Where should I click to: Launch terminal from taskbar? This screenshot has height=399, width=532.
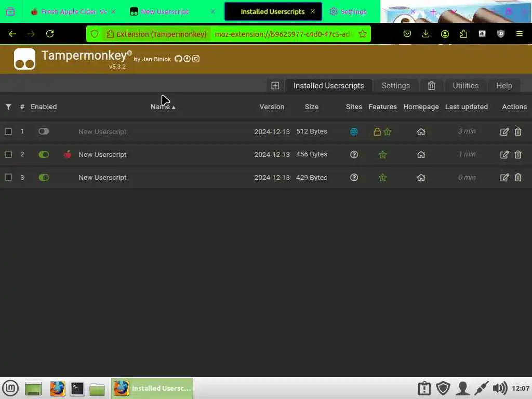point(77,389)
